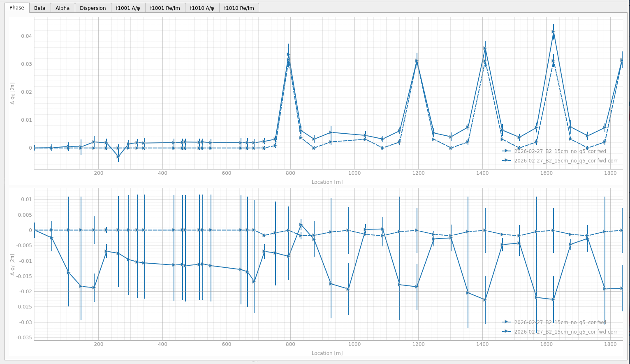This screenshot has width=630, height=364.
Task: Click the Δ φx [2π] axis label
Action: 13,93
